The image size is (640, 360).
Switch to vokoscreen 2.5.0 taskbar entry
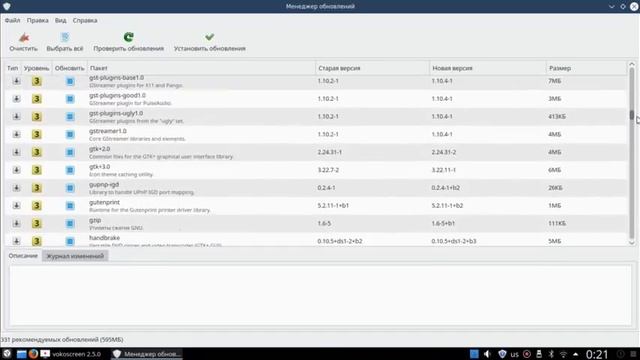point(70,354)
